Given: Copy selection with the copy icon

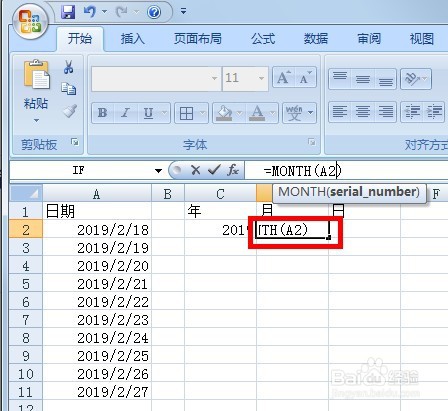Looking at the screenshot, I should 69,89.
